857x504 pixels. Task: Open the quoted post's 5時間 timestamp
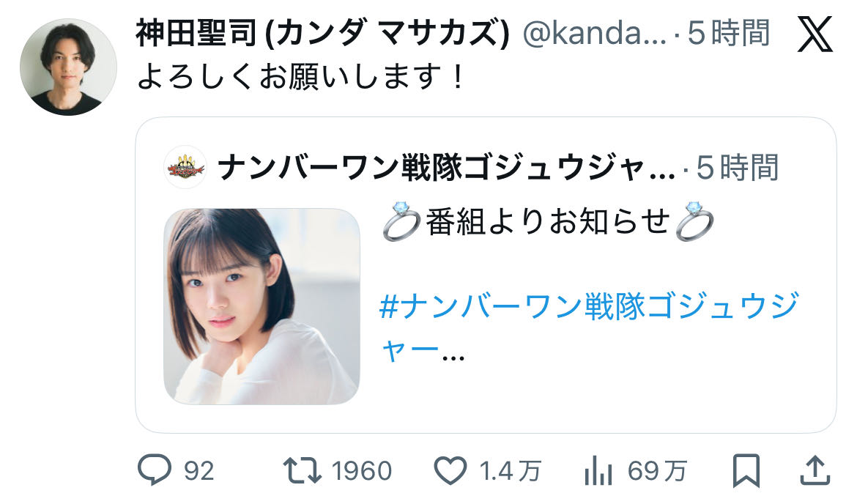click(738, 167)
